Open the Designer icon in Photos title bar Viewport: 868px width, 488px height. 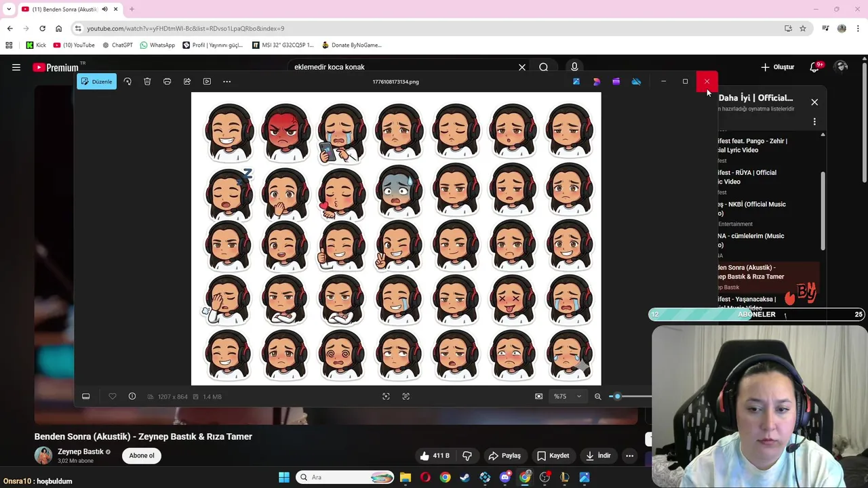pyautogui.click(x=596, y=81)
